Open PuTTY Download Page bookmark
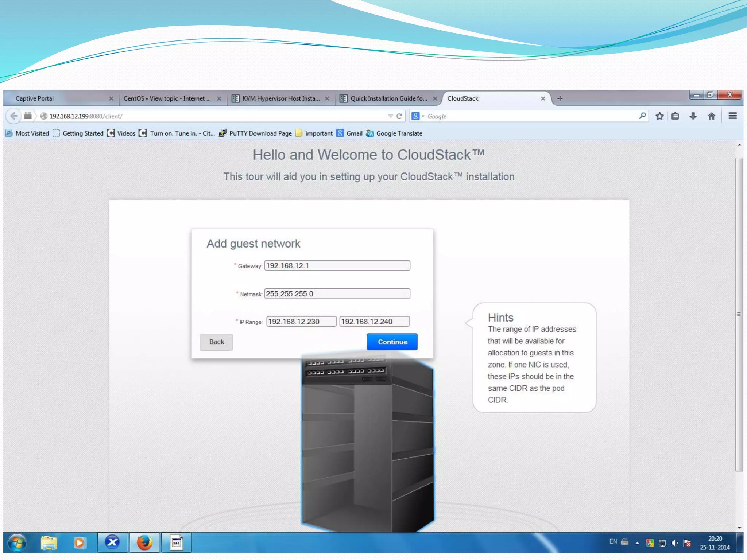 point(260,133)
